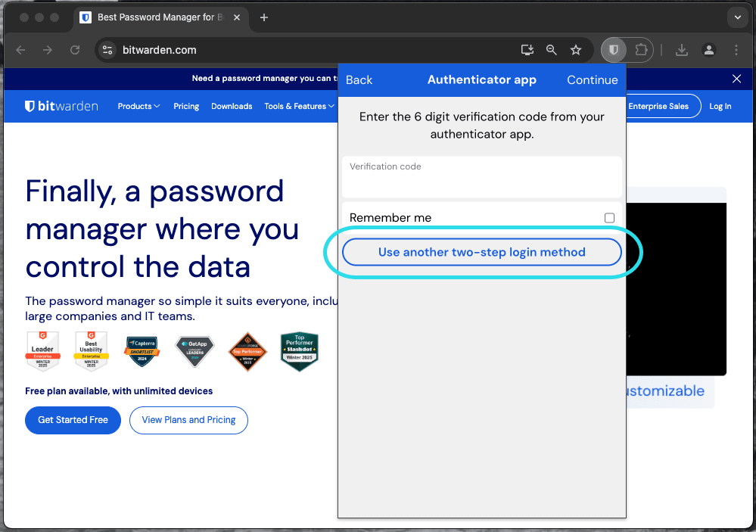This screenshot has width=756, height=532.
Task: Click the Verification code input field
Action: point(481,176)
